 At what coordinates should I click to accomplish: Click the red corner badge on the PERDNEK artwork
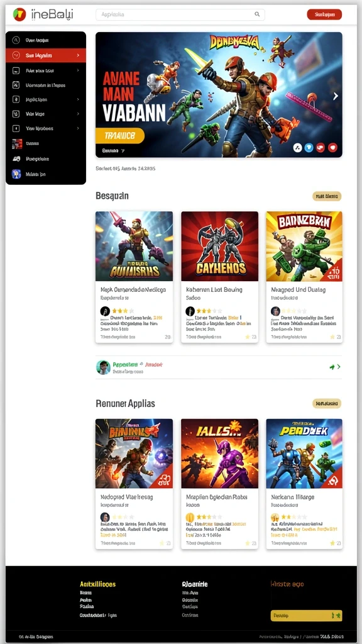pyautogui.click(x=333, y=480)
